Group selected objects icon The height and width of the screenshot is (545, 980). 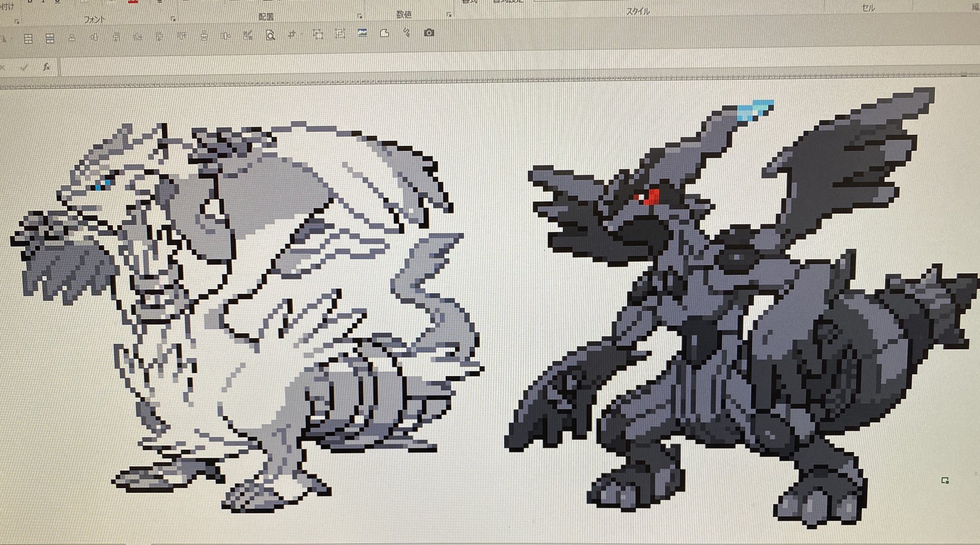pos(317,34)
